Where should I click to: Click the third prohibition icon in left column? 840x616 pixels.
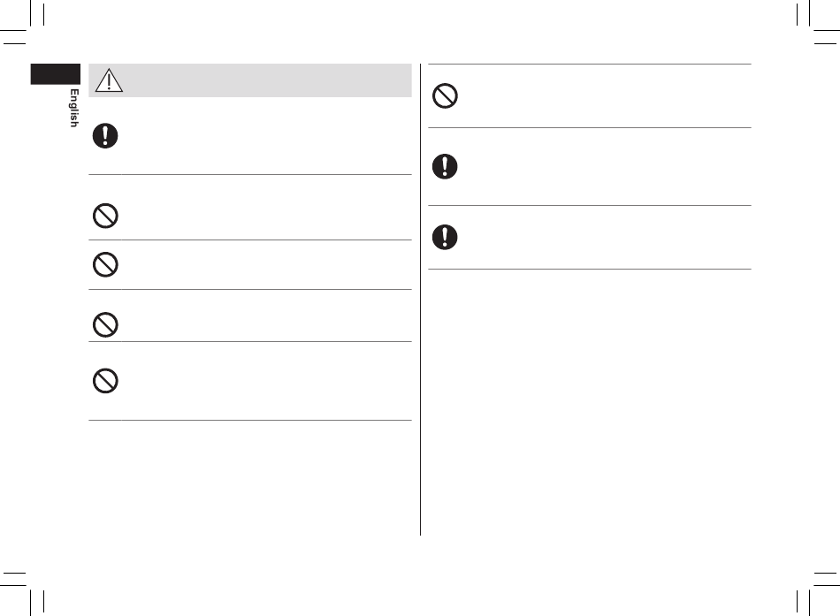105,324
